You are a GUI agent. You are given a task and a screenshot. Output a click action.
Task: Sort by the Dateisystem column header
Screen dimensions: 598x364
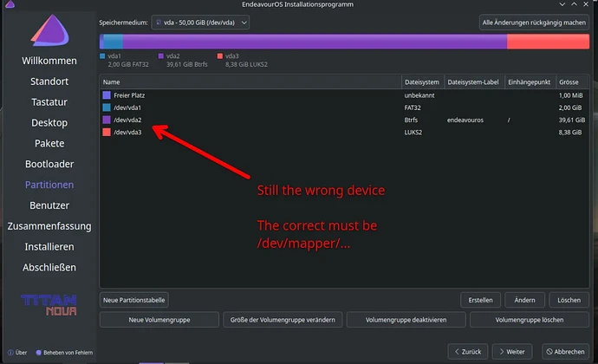pyautogui.click(x=423, y=82)
